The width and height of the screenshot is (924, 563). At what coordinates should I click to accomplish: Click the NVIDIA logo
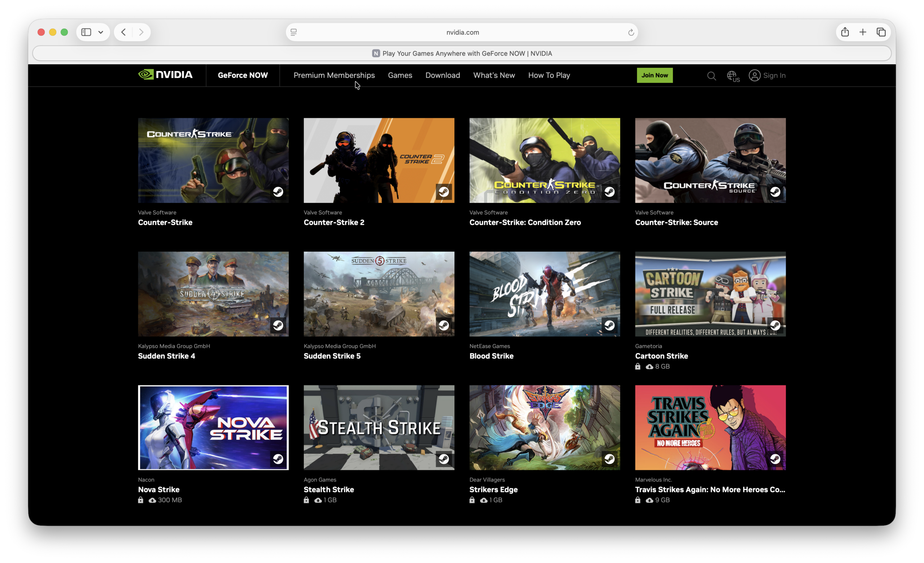(165, 75)
